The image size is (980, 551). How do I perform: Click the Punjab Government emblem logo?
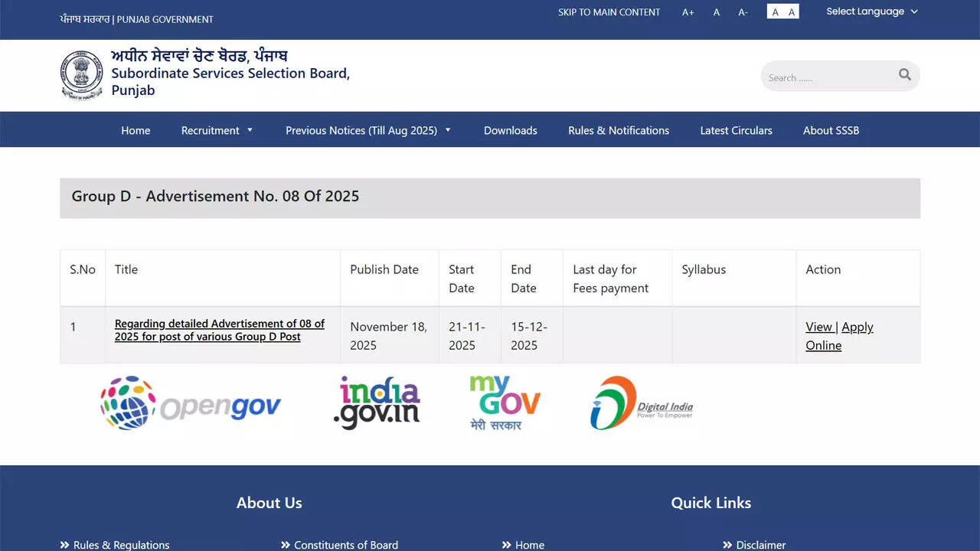pyautogui.click(x=82, y=75)
